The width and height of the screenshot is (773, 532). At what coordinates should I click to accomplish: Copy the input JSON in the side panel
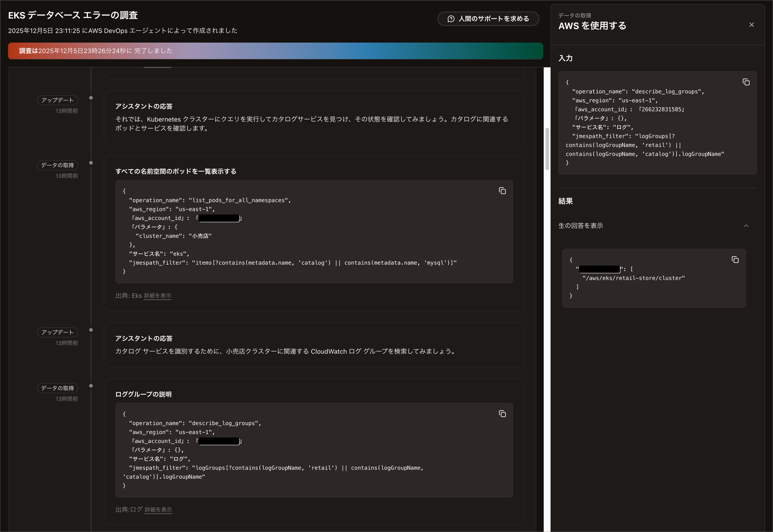(746, 82)
